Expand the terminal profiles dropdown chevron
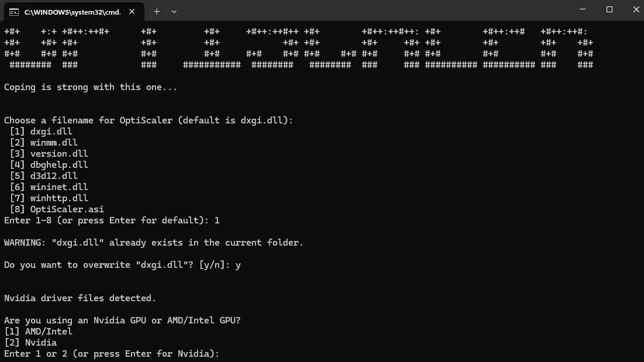 click(174, 11)
